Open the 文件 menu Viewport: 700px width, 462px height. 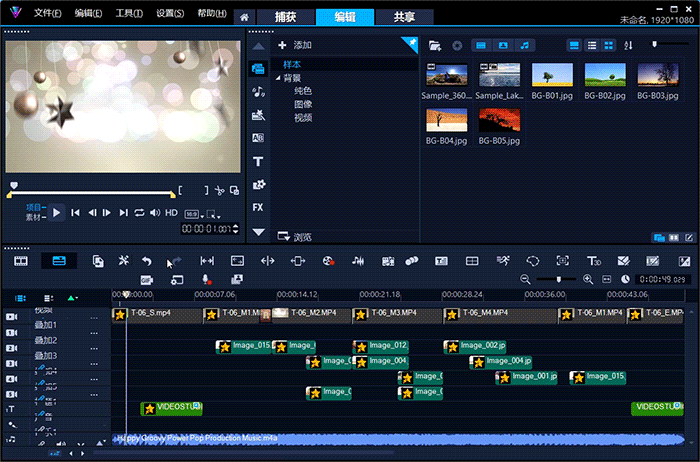47,14
